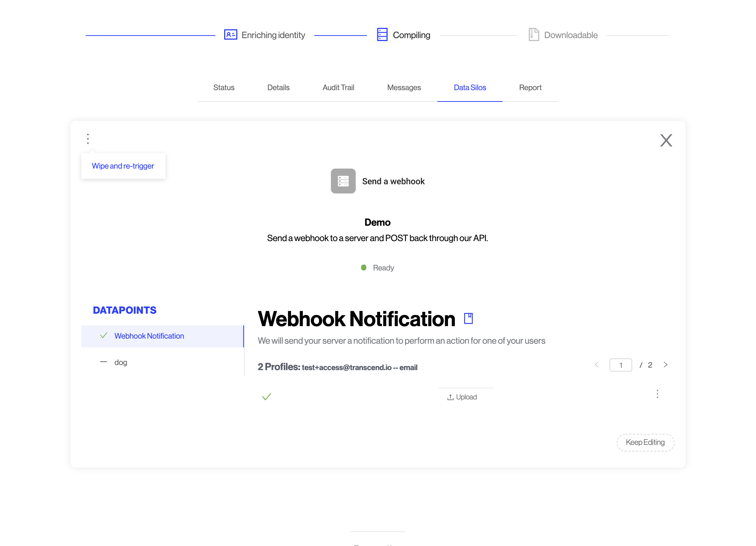
Task: Click the Downloadable step label
Action: click(571, 35)
